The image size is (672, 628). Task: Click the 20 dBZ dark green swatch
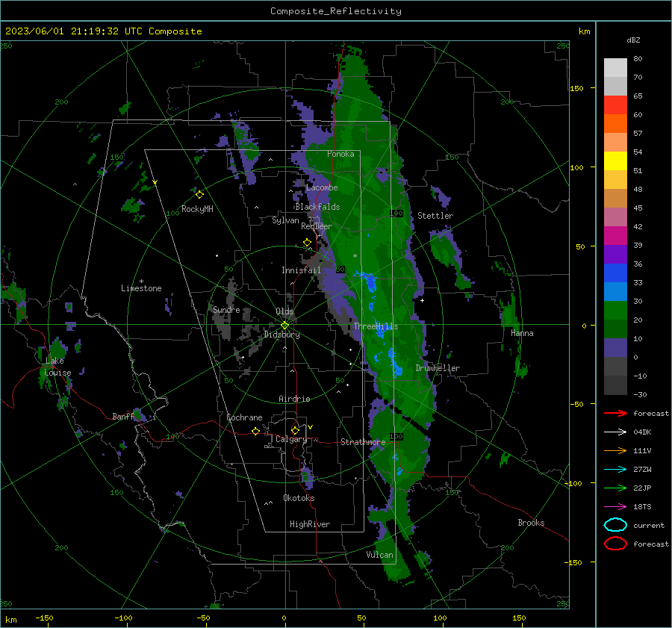pos(615,329)
